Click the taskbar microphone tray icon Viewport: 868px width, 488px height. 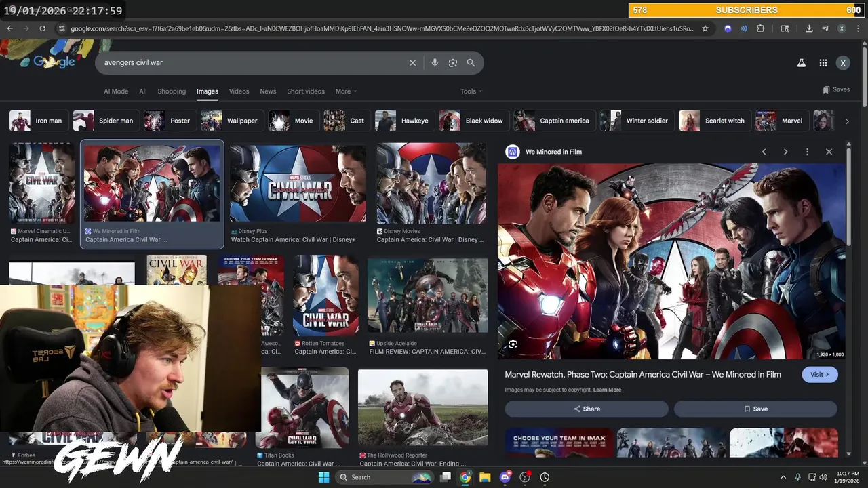(x=798, y=477)
